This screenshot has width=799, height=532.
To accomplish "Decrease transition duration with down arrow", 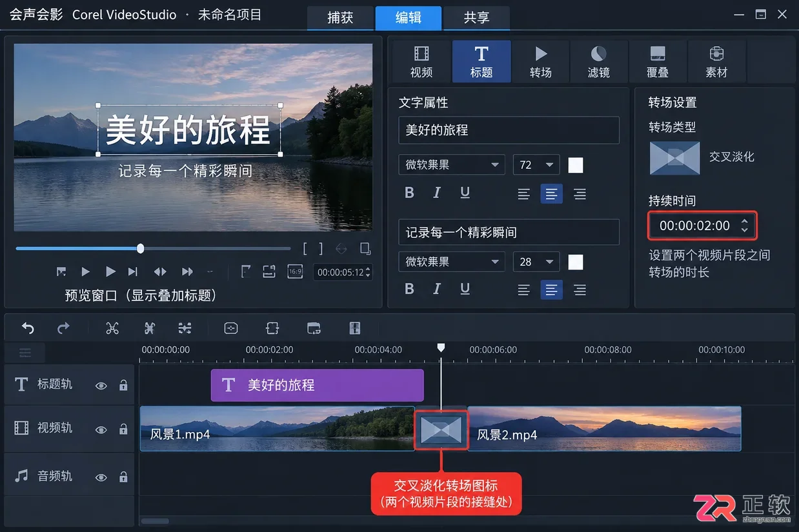I will tap(744, 230).
